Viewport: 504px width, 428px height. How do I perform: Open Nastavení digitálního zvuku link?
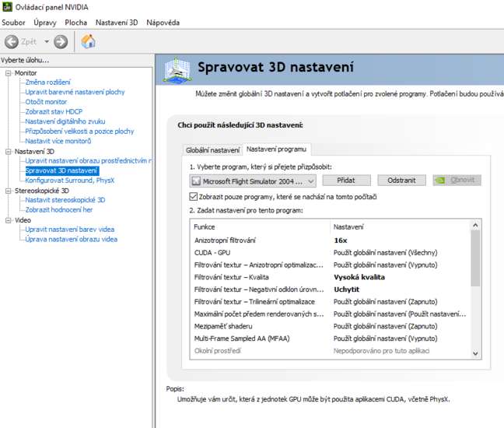point(65,121)
